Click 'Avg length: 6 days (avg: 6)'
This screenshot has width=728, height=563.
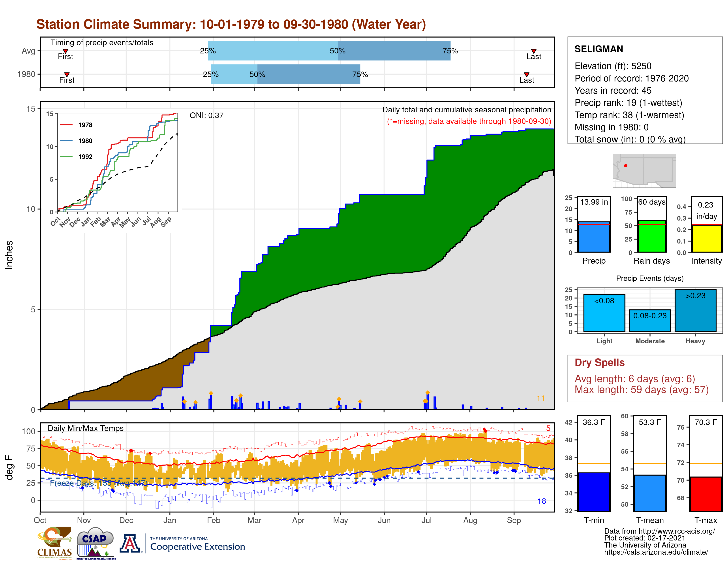635,379
